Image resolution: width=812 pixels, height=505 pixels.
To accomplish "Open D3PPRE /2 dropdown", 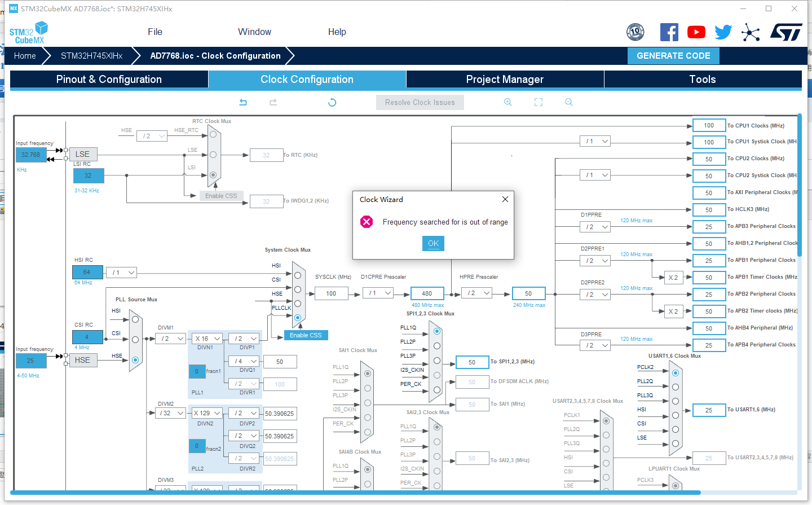I will click(595, 345).
